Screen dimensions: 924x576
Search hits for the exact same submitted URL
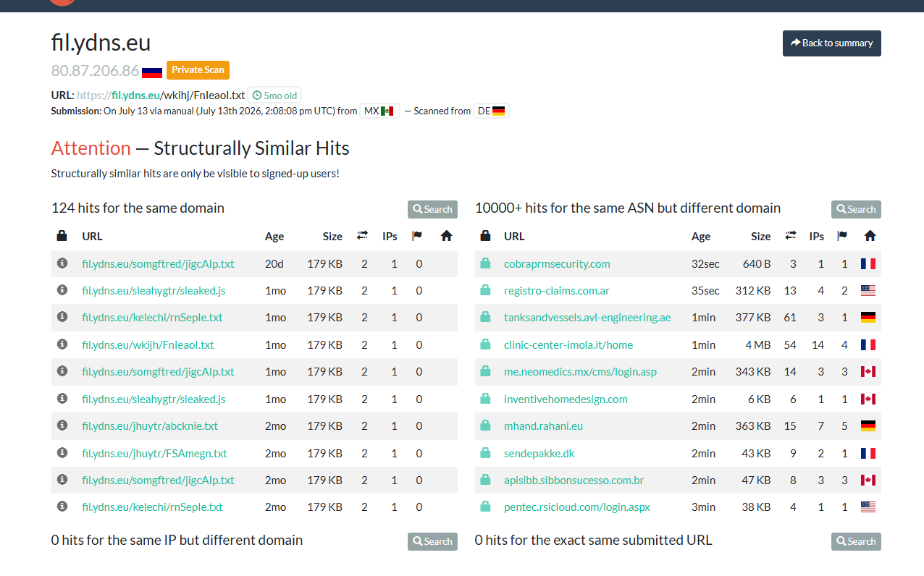(x=856, y=541)
